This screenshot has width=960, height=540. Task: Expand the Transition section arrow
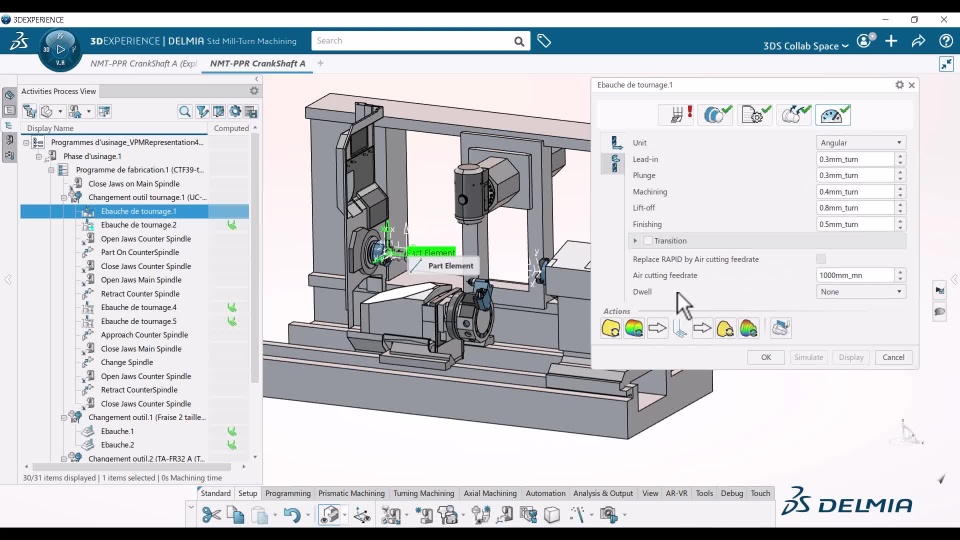point(635,241)
